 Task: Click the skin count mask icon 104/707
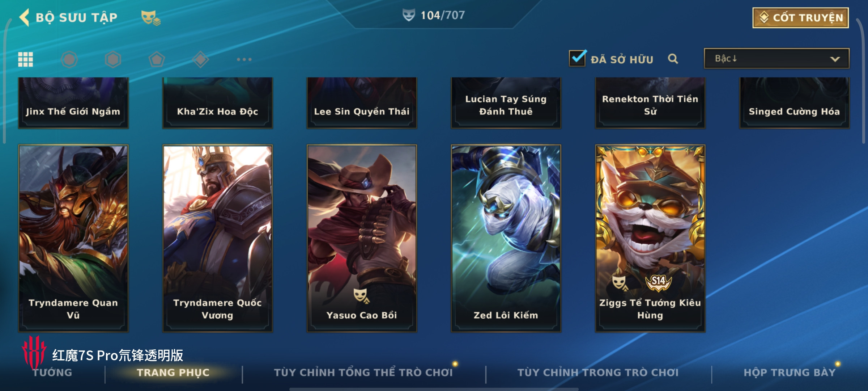409,15
